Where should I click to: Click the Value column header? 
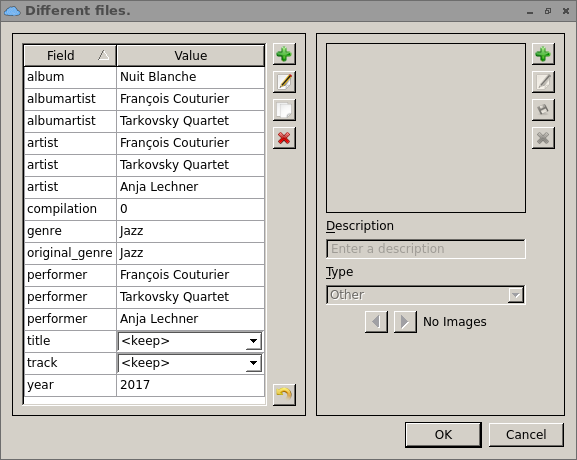point(191,56)
